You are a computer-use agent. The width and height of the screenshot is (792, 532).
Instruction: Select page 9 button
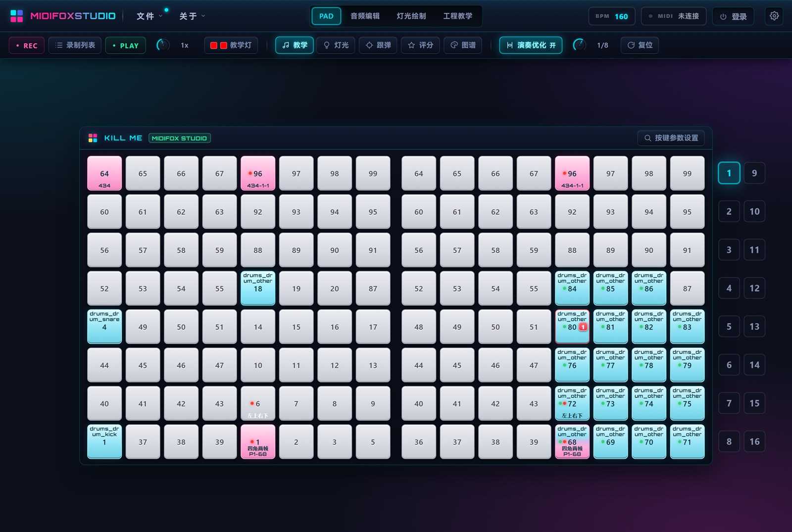pos(754,173)
